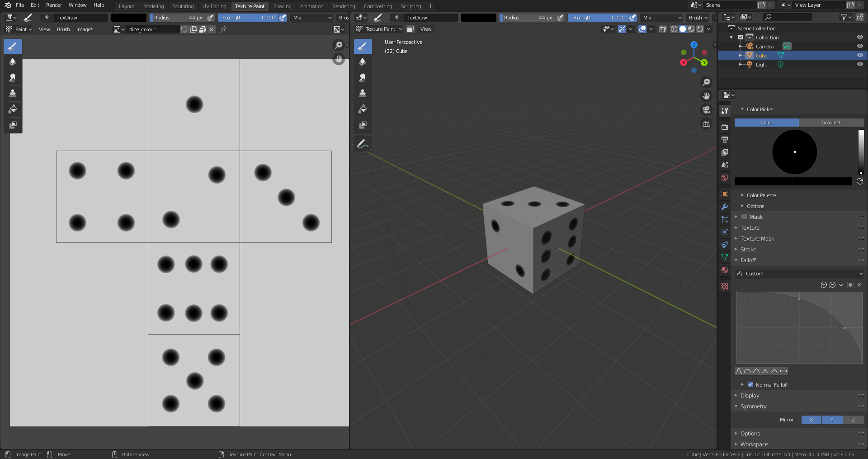The width and height of the screenshot is (868, 459).
Task: Choose the Clone tool in 3D viewport
Action: pos(363,94)
